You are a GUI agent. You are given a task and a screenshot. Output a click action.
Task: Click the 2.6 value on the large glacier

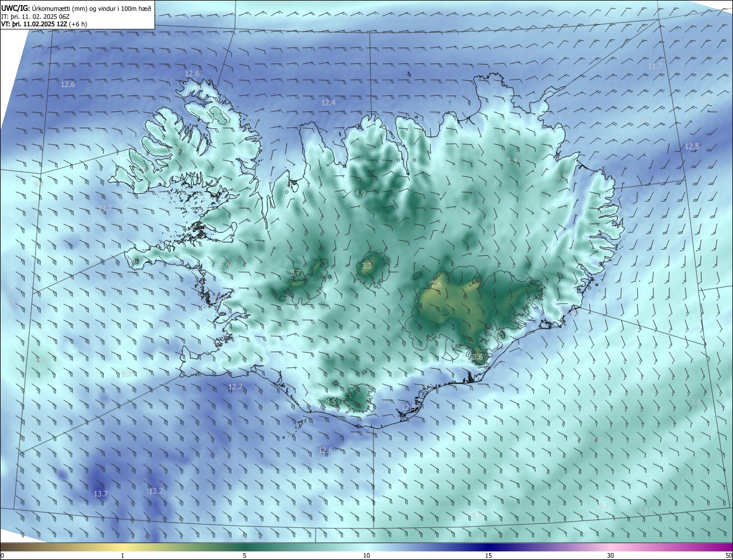436,285
